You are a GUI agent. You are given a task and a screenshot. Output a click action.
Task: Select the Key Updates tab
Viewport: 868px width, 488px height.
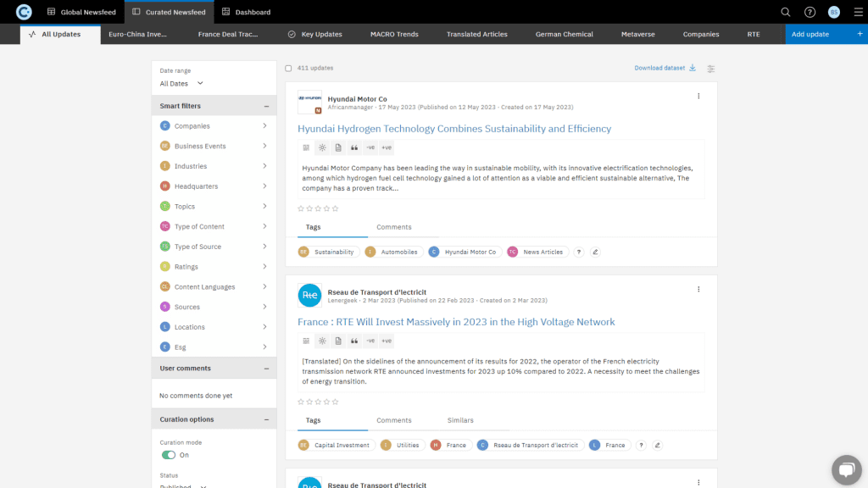pos(315,34)
